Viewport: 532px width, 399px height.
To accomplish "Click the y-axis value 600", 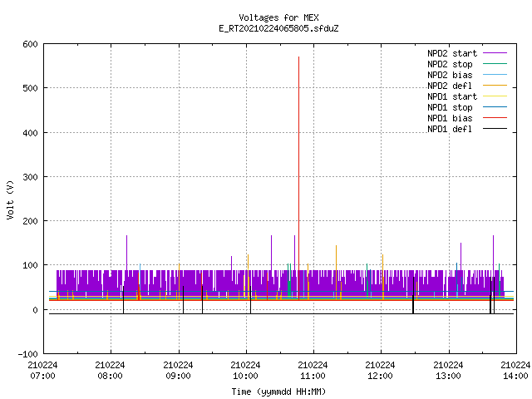I will pyautogui.click(x=30, y=44).
